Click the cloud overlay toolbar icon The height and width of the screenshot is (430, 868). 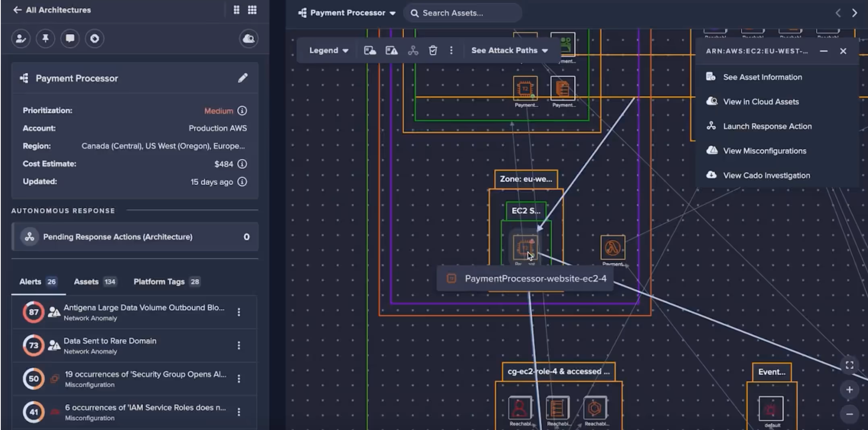370,50
